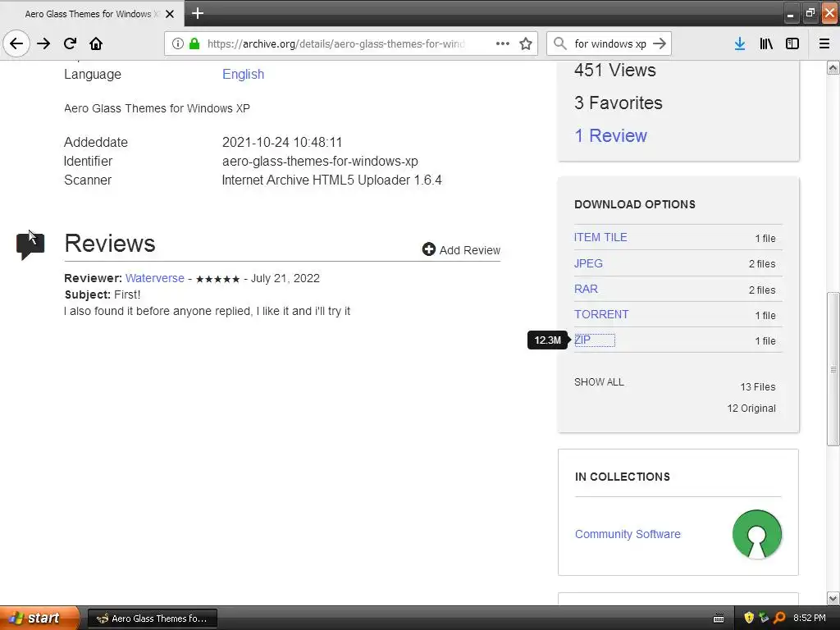Click the search magnifier icon
The width and height of the screenshot is (840, 630).
559,43
